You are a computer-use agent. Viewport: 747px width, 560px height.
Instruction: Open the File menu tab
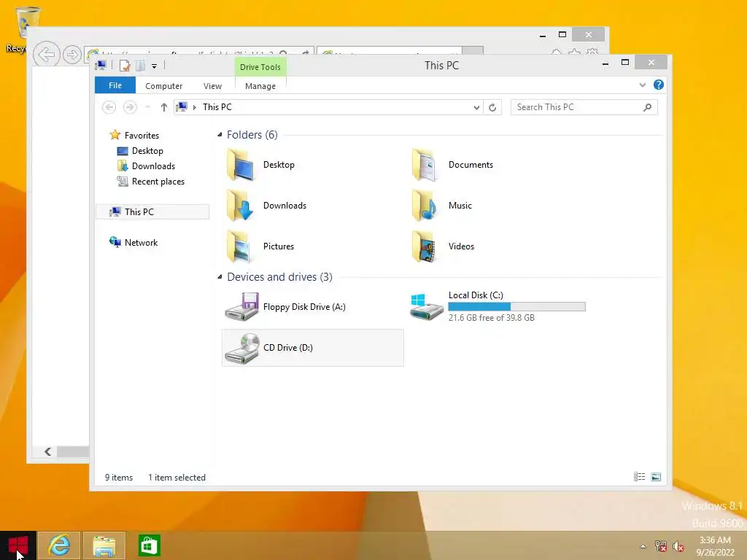115,85
